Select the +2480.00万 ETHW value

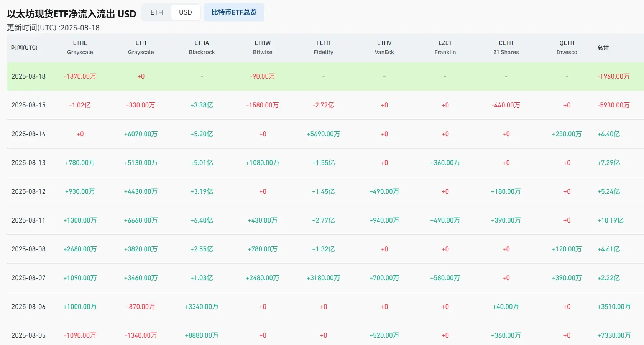(x=263, y=278)
